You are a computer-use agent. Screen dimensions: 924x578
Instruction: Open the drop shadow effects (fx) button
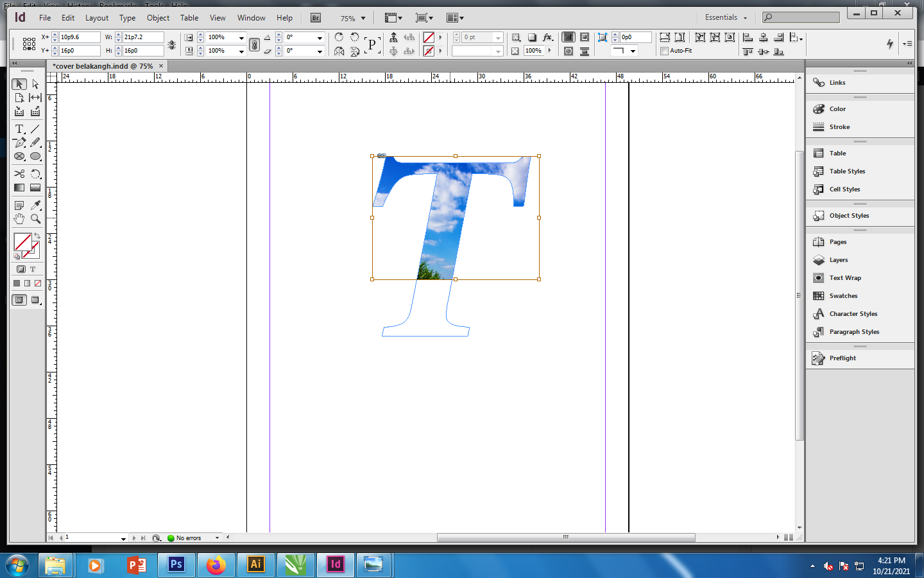[547, 37]
